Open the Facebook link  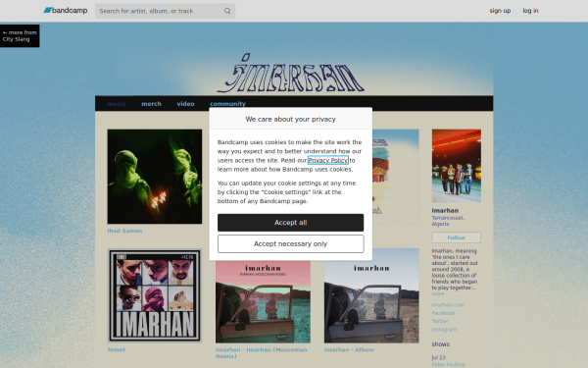pyautogui.click(x=443, y=313)
